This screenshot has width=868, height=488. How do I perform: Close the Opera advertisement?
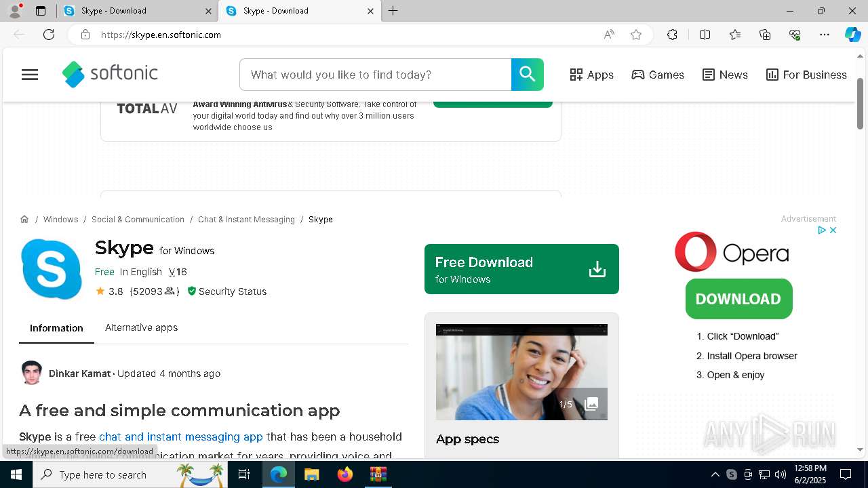click(x=833, y=230)
